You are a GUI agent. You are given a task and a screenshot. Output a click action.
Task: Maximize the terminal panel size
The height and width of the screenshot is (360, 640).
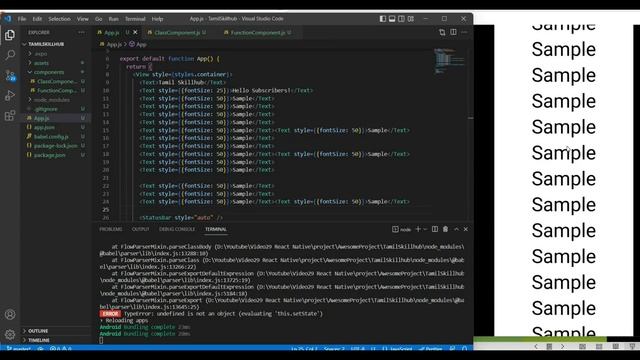pos(456,229)
